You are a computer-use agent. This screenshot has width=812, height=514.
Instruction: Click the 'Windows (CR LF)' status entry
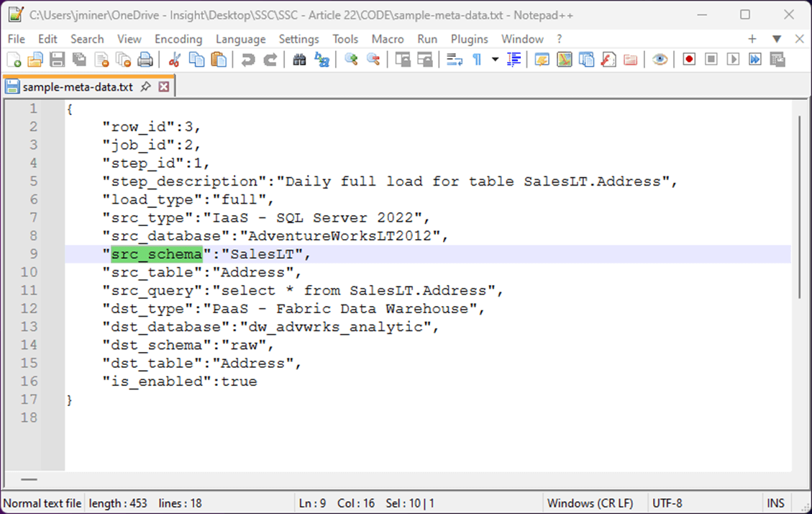590,503
